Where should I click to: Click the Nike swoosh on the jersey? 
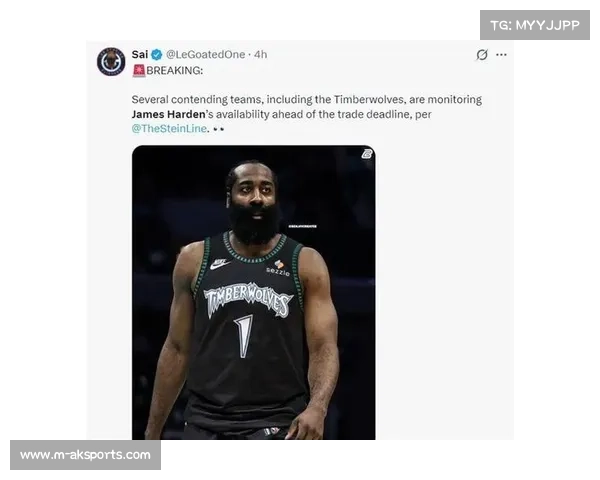point(218,264)
